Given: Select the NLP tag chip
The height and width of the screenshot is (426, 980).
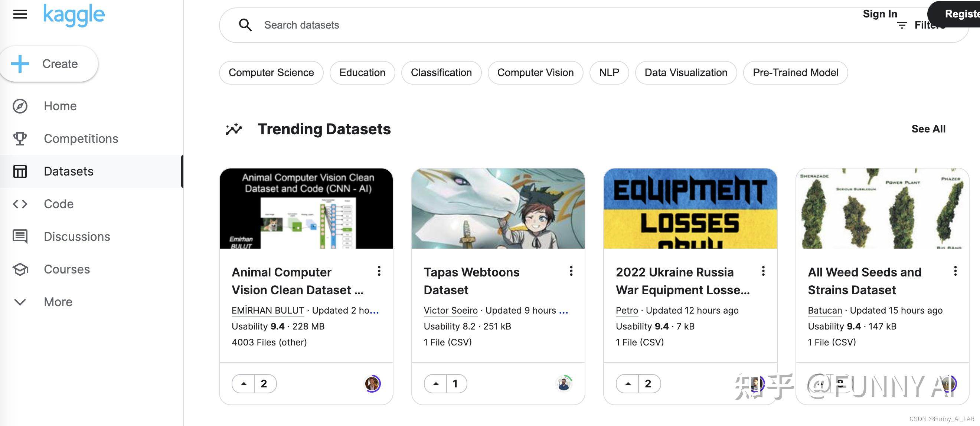Looking at the screenshot, I should 609,73.
